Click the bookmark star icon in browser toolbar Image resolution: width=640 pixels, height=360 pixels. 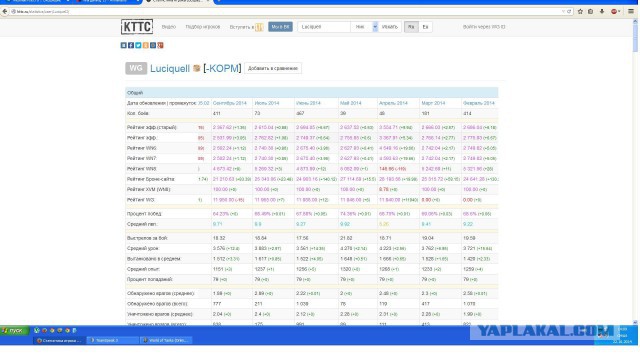click(580, 11)
